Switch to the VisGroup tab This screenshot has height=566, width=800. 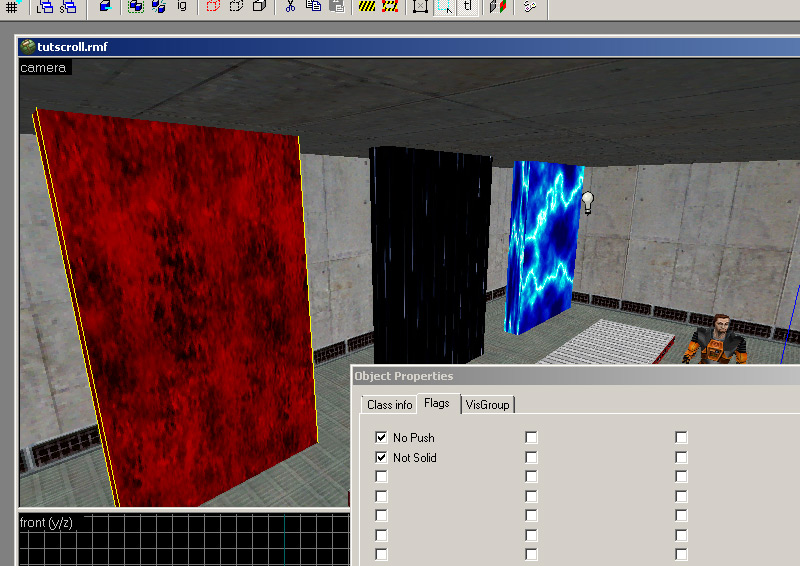[487, 405]
